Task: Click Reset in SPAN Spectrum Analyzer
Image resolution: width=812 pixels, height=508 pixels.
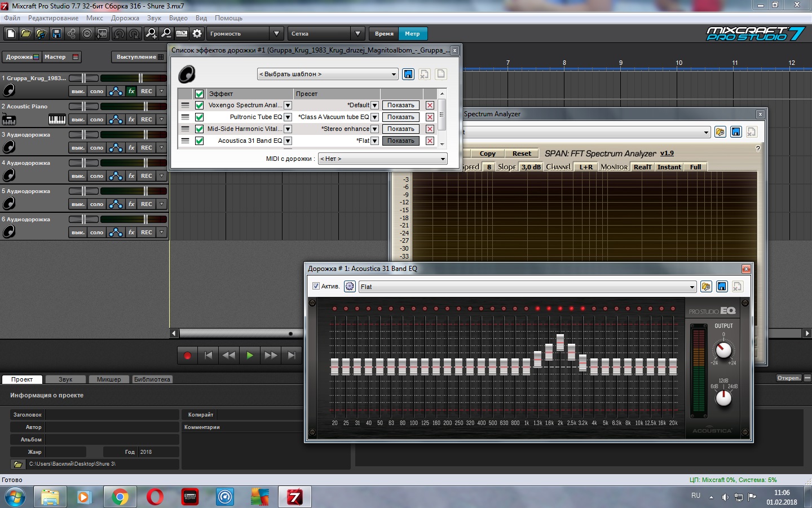Action: (522, 154)
